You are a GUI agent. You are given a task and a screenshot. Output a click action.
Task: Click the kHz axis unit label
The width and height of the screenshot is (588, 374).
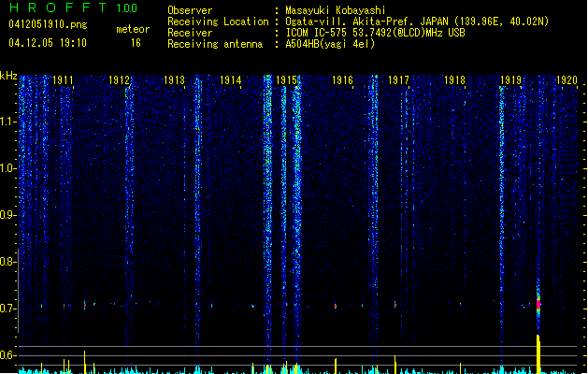[8, 76]
